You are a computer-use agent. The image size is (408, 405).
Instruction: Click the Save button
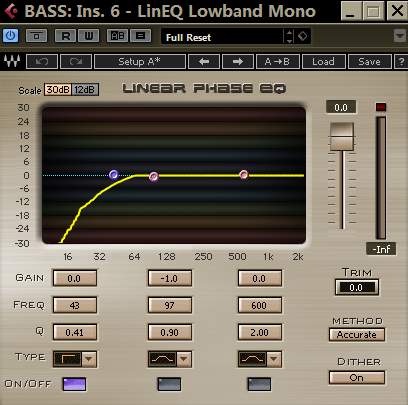[369, 62]
